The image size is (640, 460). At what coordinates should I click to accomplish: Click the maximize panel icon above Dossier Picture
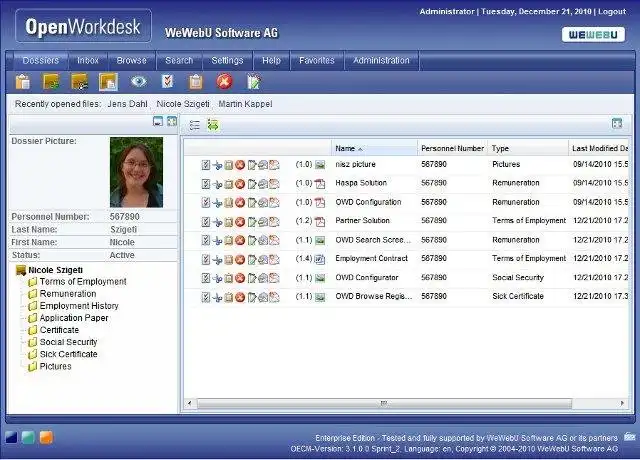[172, 121]
